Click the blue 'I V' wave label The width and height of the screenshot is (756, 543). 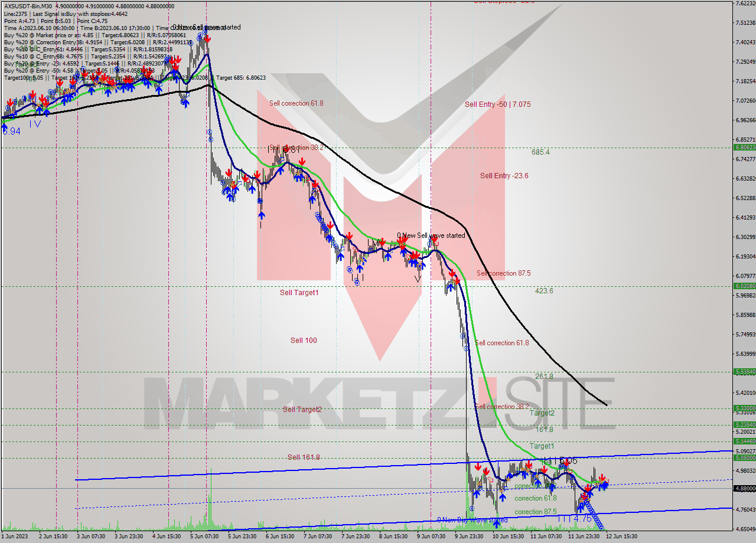click(x=35, y=124)
